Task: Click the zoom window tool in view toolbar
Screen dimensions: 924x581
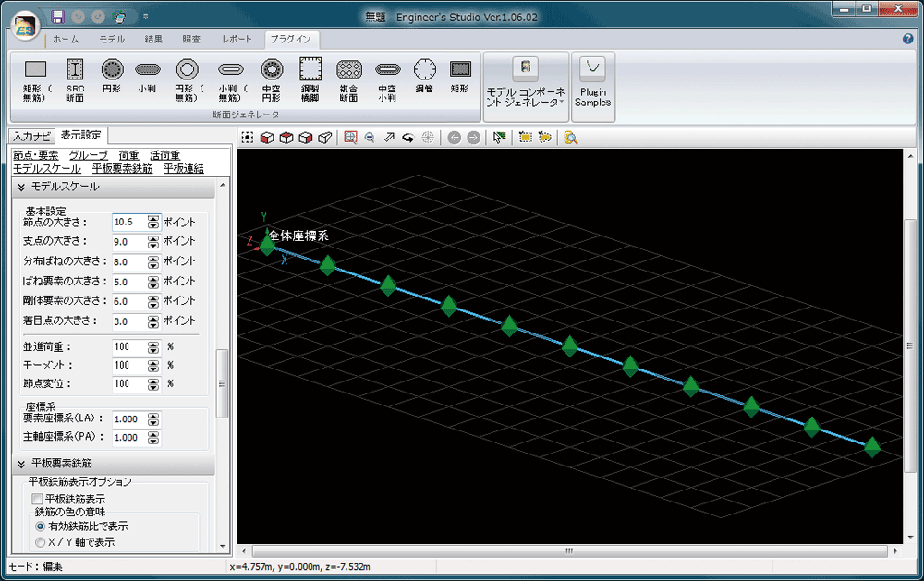Action: [350, 138]
